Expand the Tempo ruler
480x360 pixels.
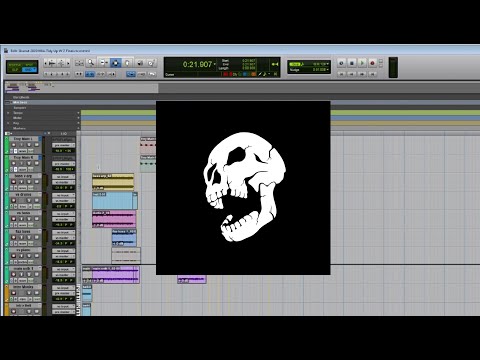pos(8,113)
